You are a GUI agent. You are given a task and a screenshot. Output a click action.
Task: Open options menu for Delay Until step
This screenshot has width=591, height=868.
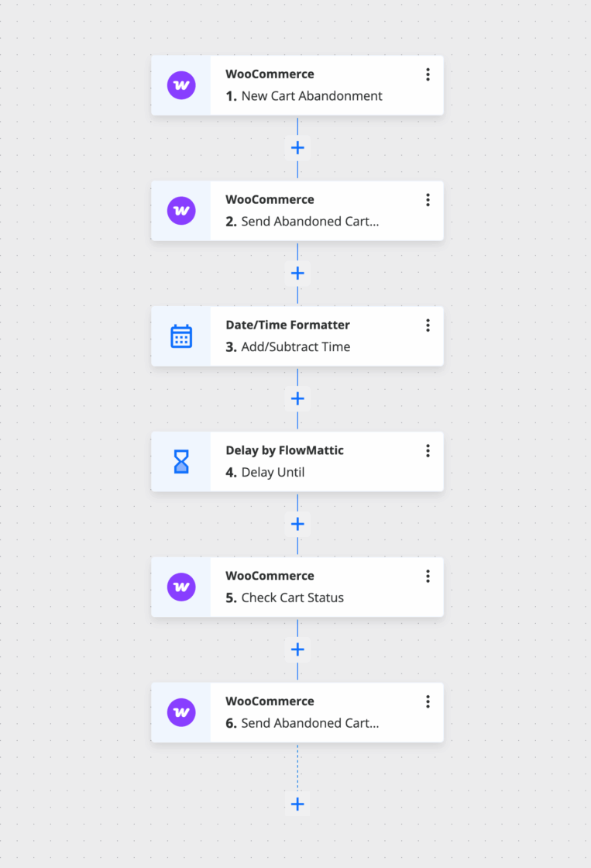click(x=428, y=451)
